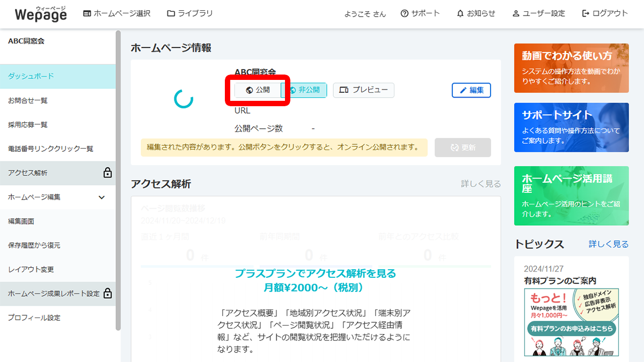Click the お知らせ notification bell icon
644x362 pixels.
pos(462,13)
